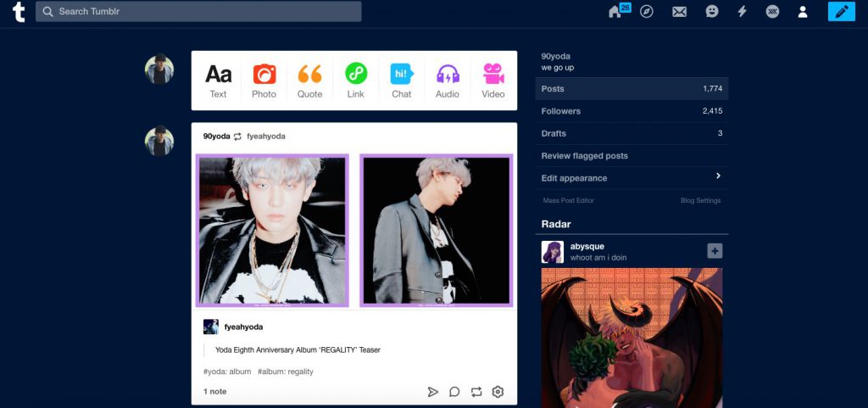
Task: Open the 90yoda blog title in sidebar
Action: 556,57
